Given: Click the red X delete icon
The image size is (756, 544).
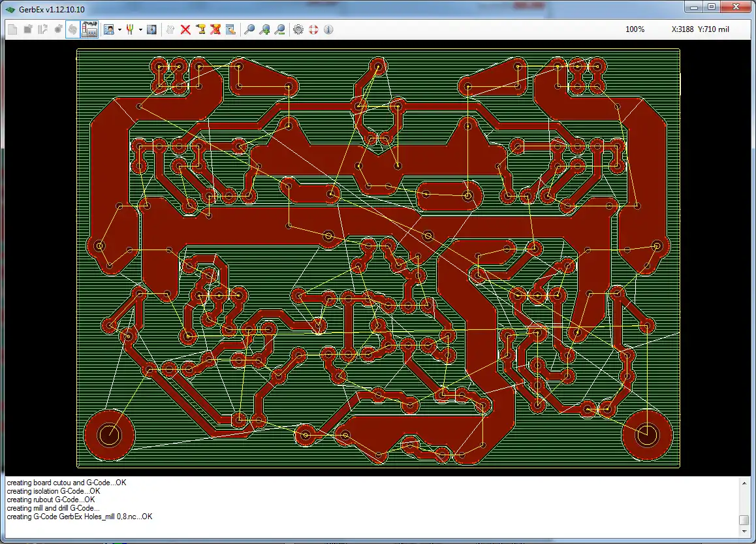Looking at the screenshot, I should (x=185, y=29).
